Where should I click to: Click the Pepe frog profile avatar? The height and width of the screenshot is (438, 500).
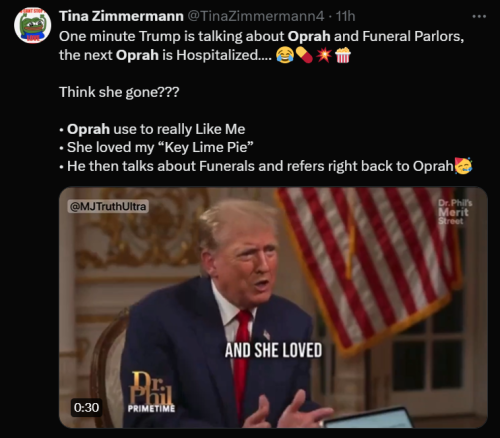coord(32,25)
